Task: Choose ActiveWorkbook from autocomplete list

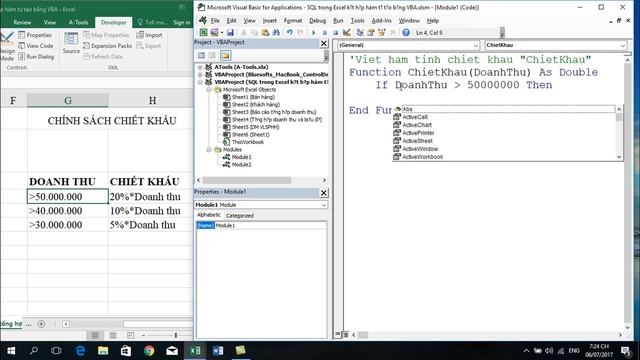Action: tap(422, 157)
